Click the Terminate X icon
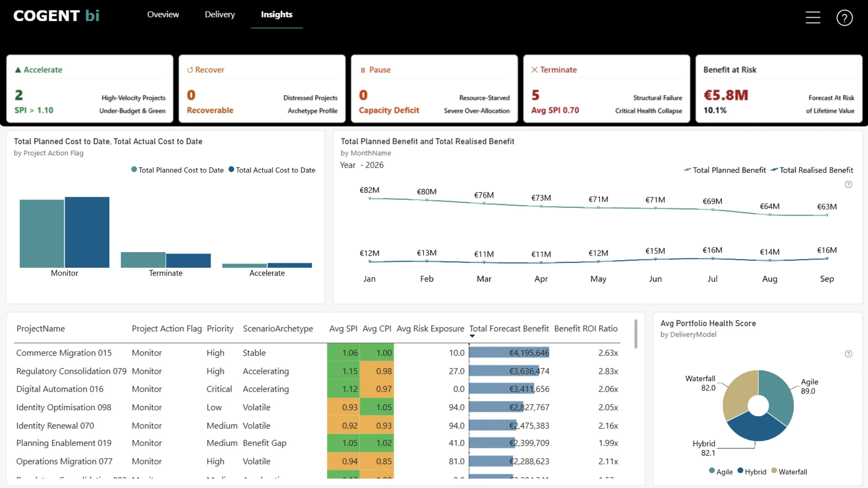 534,70
